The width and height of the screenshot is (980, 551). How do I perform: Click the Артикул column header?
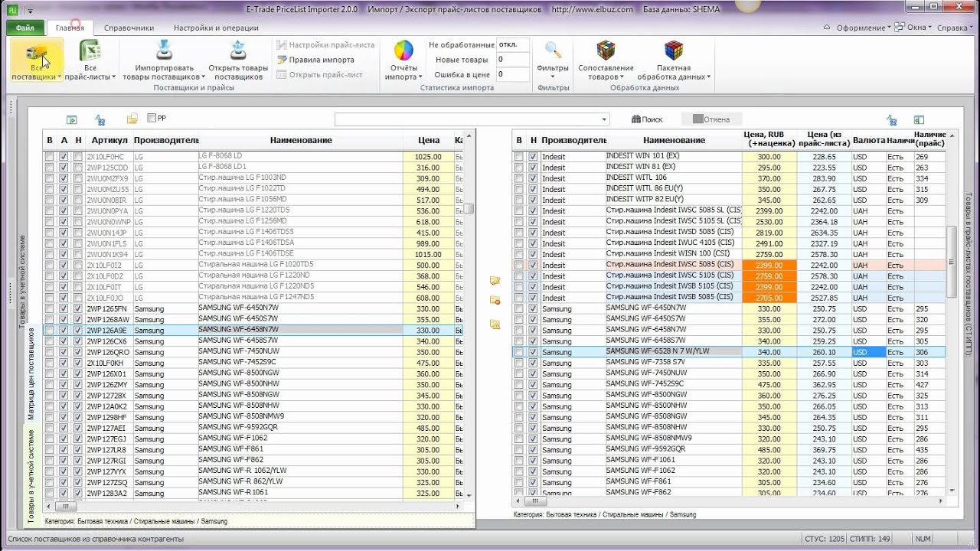pos(109,141)
